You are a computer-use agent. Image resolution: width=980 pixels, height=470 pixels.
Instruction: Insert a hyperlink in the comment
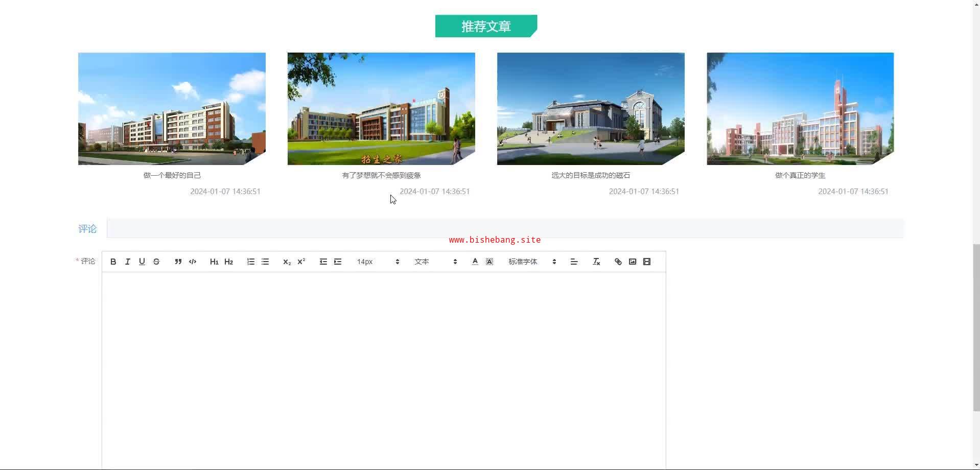pyautogui.click(x=618, y=262)
